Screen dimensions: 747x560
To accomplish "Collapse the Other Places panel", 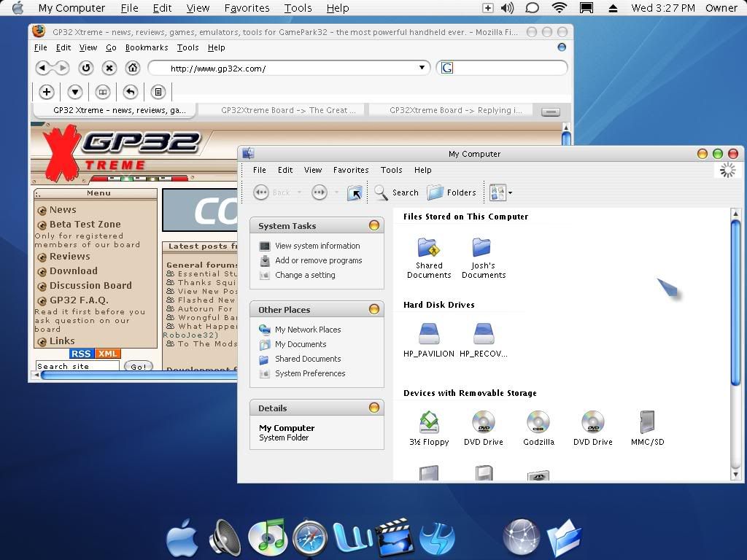I will tap(374, 309).
